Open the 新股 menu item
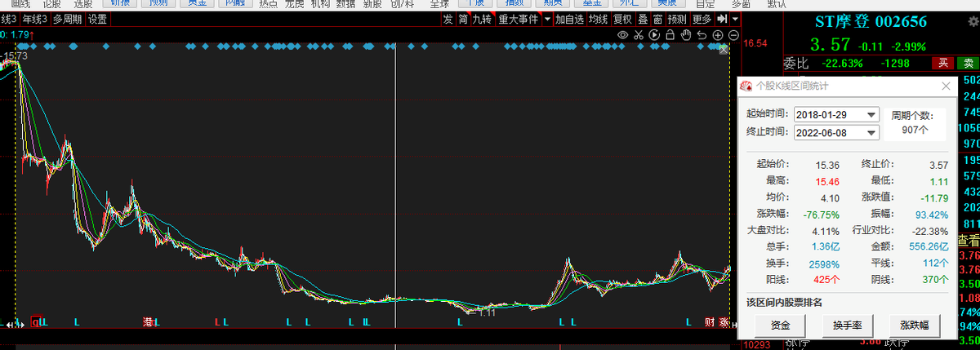 pyautogui.click(x=372, y=4)
